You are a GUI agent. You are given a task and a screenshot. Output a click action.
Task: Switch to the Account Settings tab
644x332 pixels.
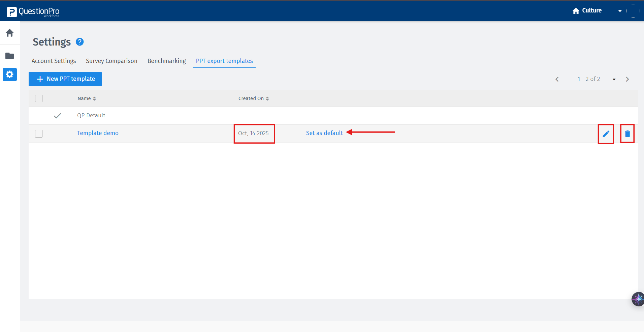53,61
